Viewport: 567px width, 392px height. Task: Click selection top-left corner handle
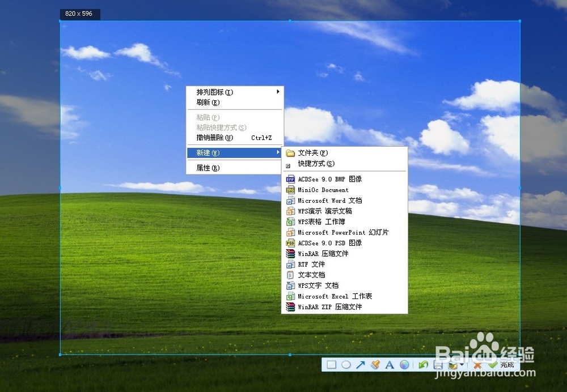pos(60,21)
